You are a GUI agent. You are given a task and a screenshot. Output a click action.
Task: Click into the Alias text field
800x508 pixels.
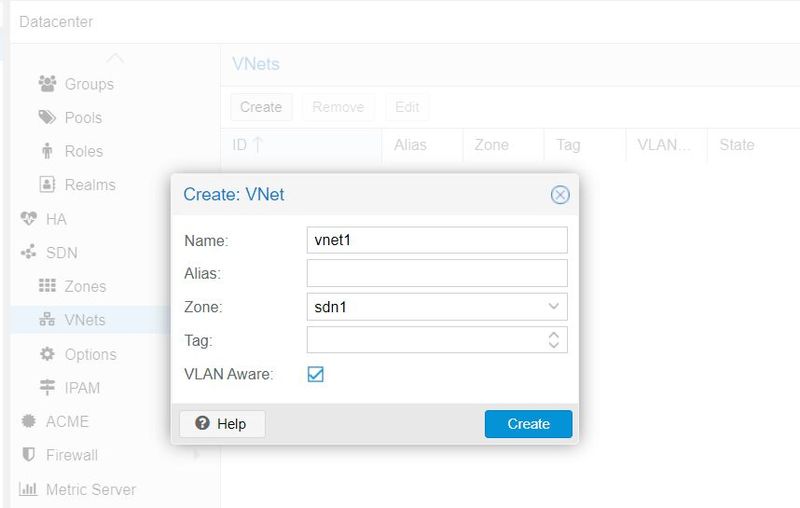[x=436, y=273]
